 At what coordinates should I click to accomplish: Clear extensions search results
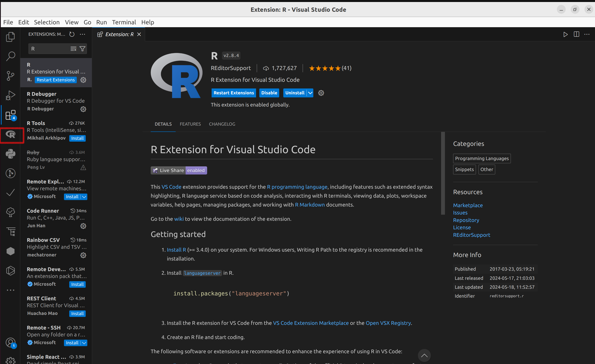coord(73,49)
